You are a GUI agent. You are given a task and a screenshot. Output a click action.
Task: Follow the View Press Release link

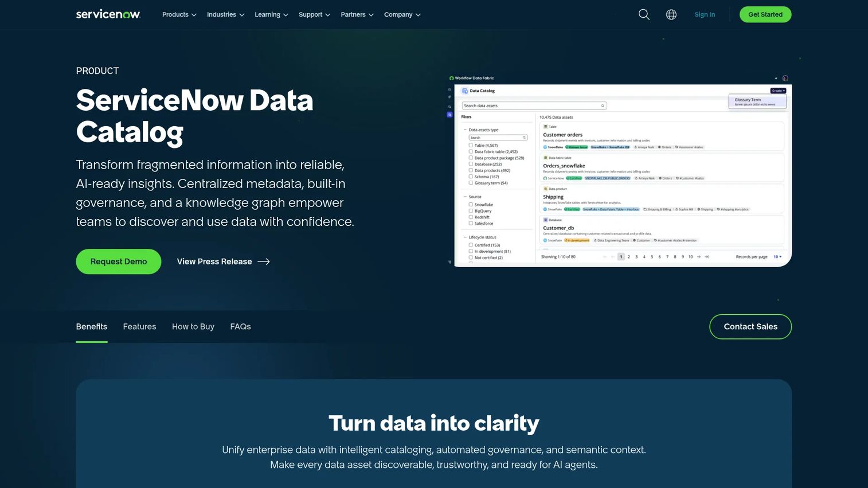click(223, 261)
